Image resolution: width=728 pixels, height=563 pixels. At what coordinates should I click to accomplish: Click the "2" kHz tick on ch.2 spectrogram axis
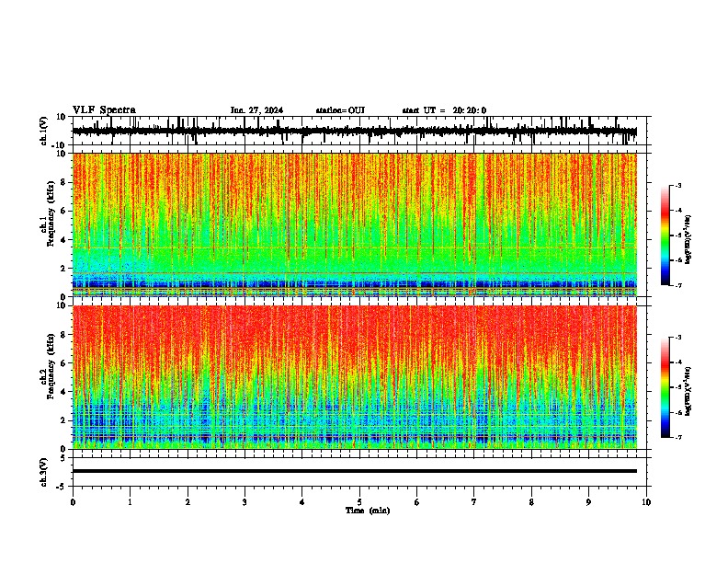[x=63, y=420]
